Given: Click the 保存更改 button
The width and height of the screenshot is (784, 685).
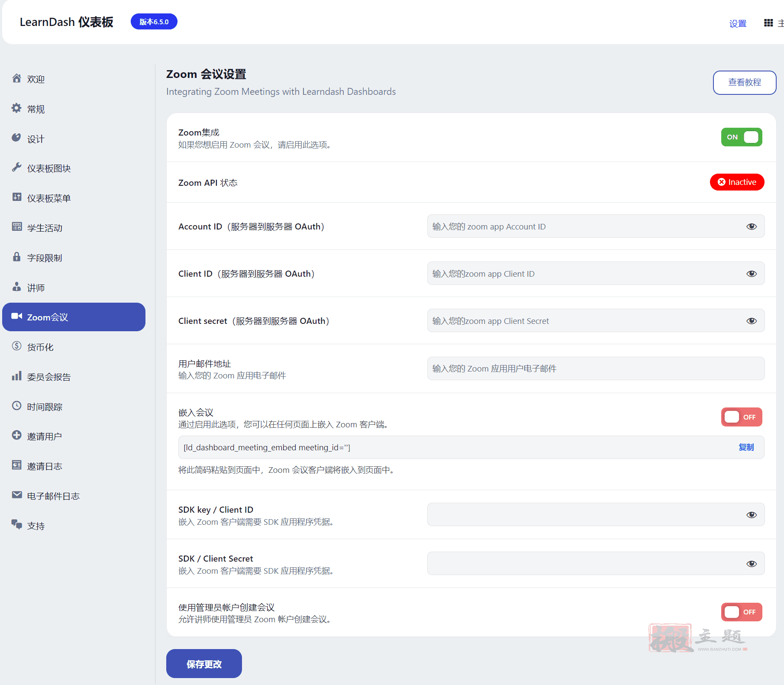Looking at the screenshot, I should coord(204,663).
